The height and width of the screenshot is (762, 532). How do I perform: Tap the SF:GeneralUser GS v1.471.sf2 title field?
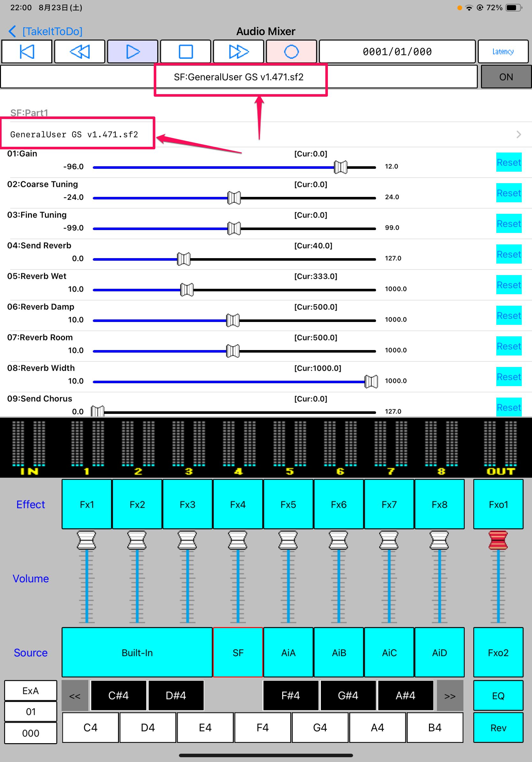coord(239,77)
